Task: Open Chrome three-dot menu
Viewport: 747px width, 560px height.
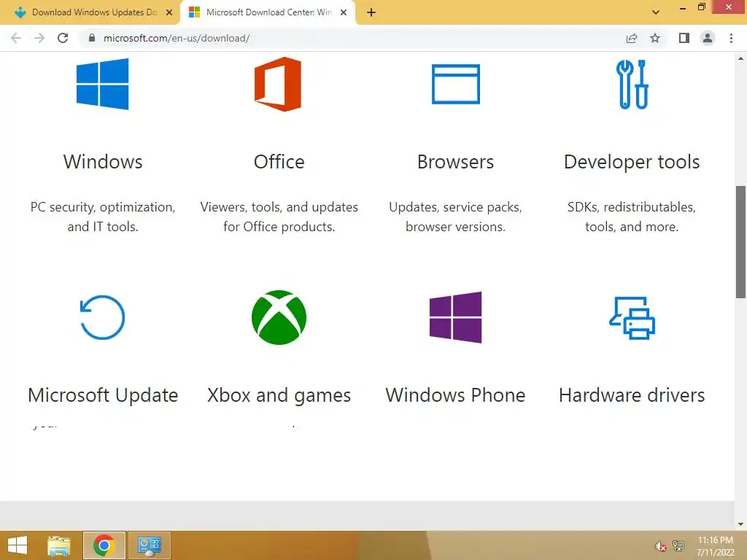Action: point(731,38)
